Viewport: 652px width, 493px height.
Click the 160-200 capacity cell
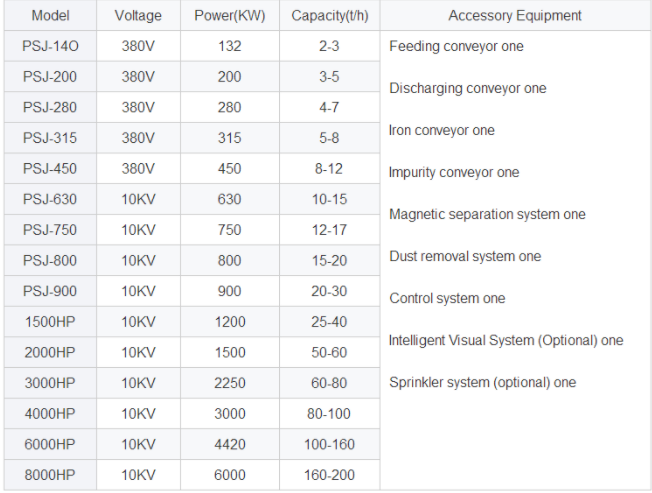click(330, 475)
